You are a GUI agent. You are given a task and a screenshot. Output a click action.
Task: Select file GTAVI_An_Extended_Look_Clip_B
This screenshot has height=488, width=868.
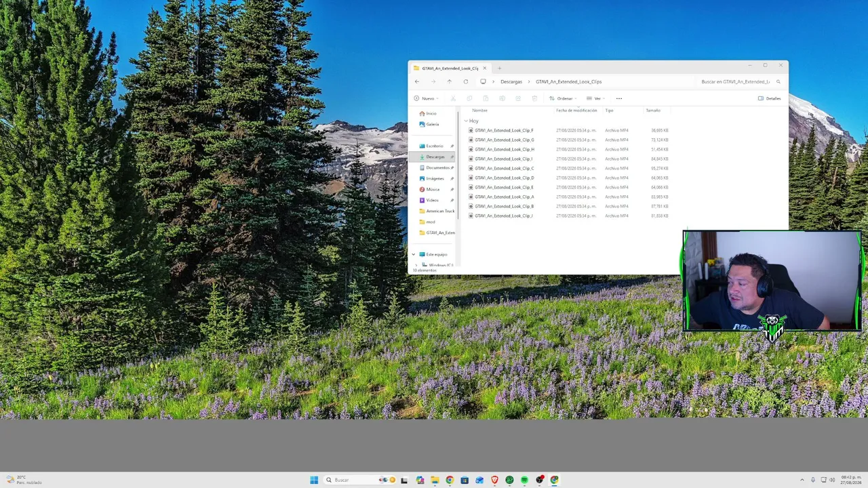[x=504, y=206]
